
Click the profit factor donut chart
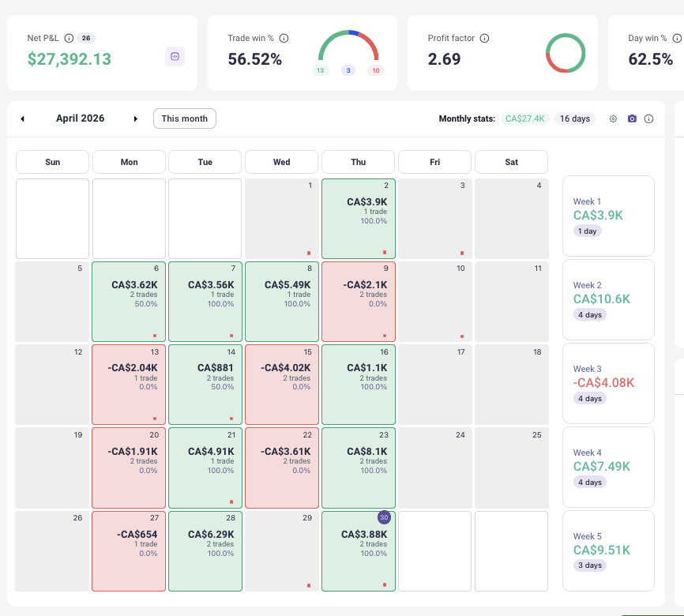point(566,53)
